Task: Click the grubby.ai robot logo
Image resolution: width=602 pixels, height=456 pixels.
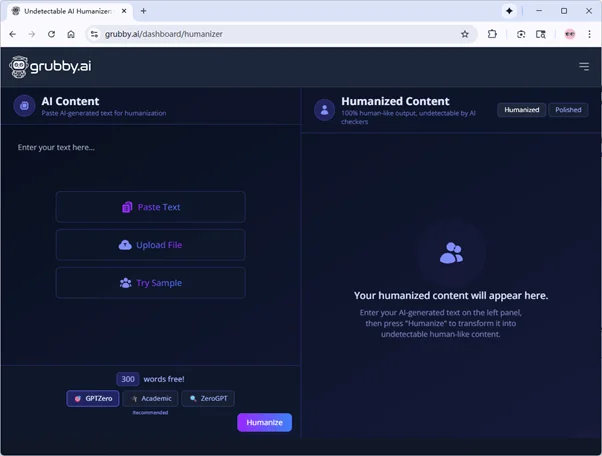Action: 19,67
